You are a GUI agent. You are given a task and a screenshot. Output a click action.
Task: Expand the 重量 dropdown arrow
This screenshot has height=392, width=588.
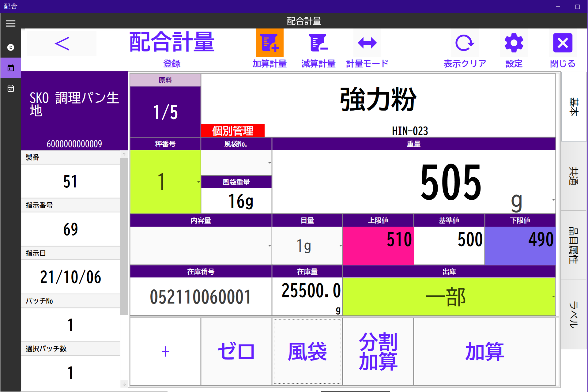[553, 200]
